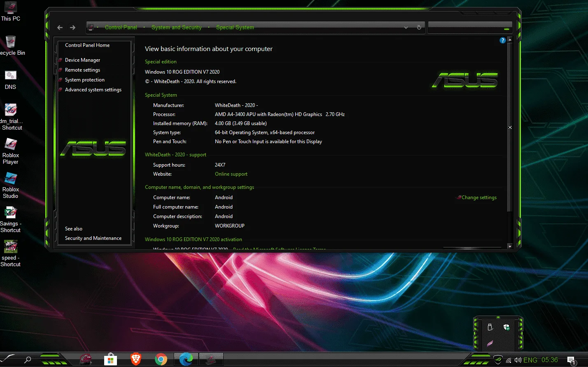Launch Brave browser from taskbar
Screen dimensions: 588x367
[x=135, y=360]
